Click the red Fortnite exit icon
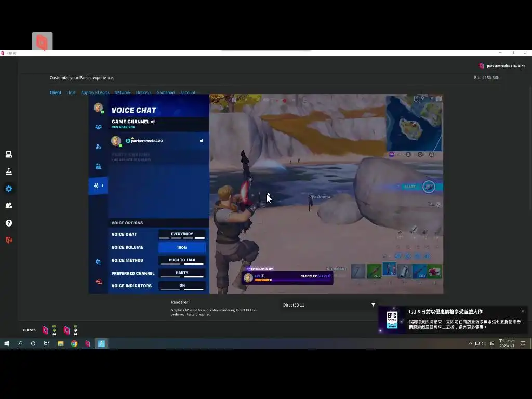Viewport: 532px width, 399px height. tap(98, 281)
